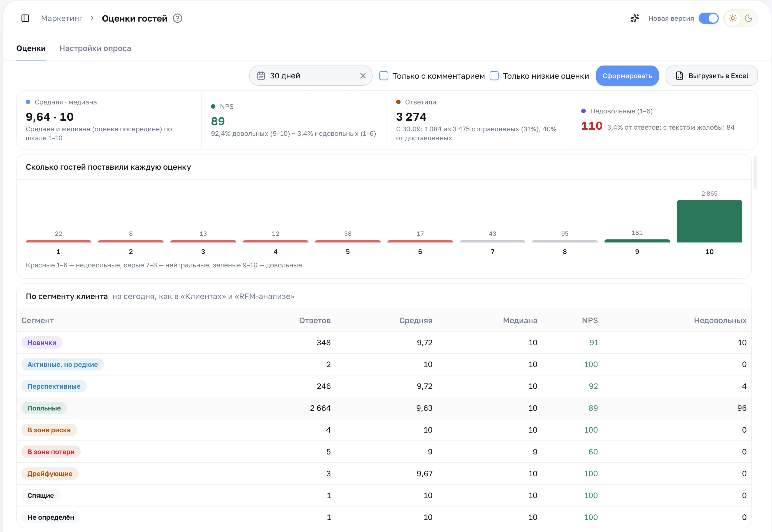Open the Настройки опроса tab

(95, 48)
